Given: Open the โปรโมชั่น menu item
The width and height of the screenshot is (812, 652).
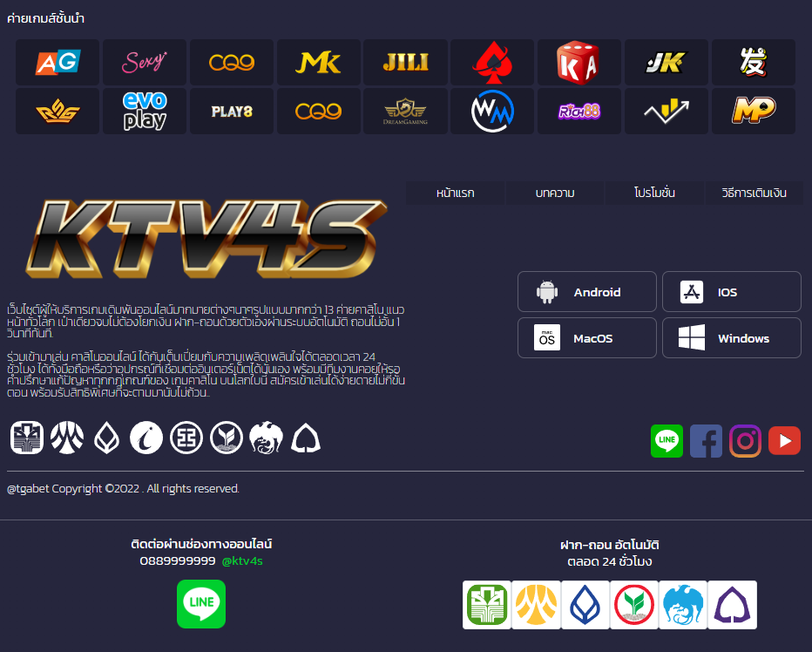Looking at the screenshot, I should [x=654, y=193].
